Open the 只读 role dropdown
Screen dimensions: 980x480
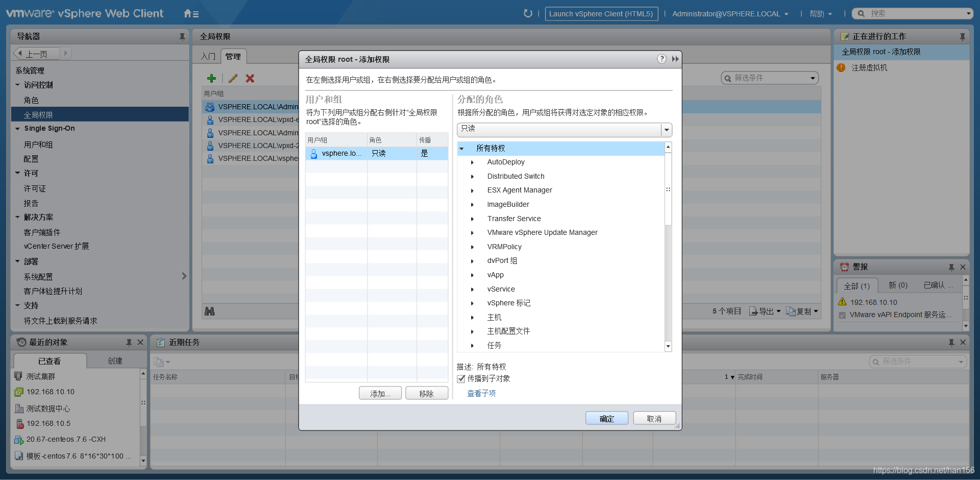point(667,130)
